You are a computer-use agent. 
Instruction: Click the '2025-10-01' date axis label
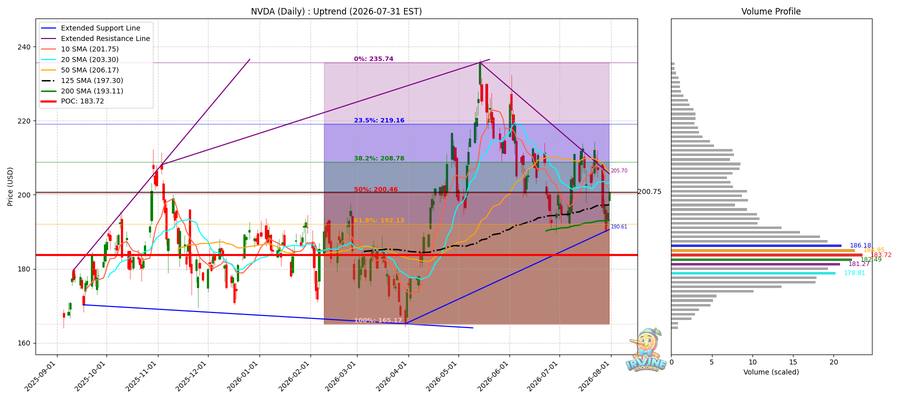[91, 376]
